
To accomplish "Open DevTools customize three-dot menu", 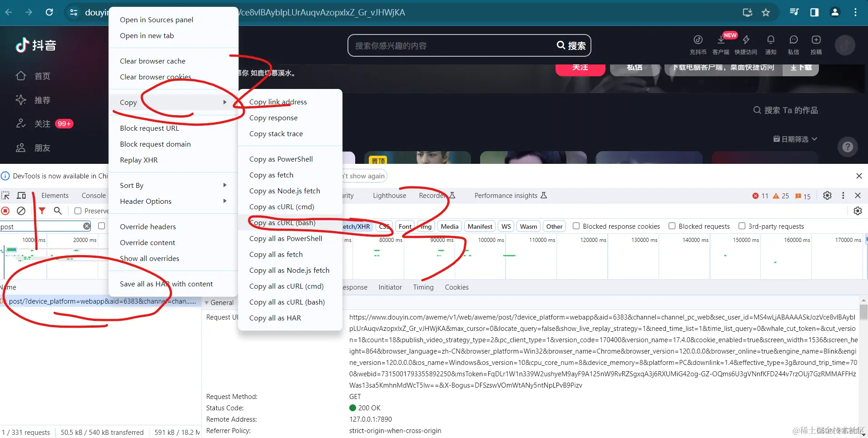I will click(x=843, y=195).
